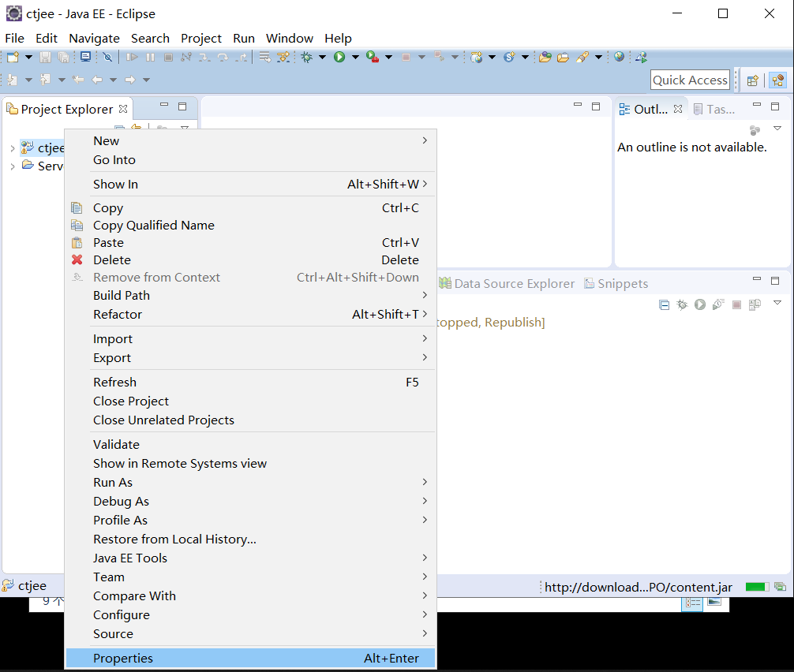Click the Run Last Tool toolbox icon
This screenshot has height=672, width=794.
pyautogui.click(x=373, y=57)
